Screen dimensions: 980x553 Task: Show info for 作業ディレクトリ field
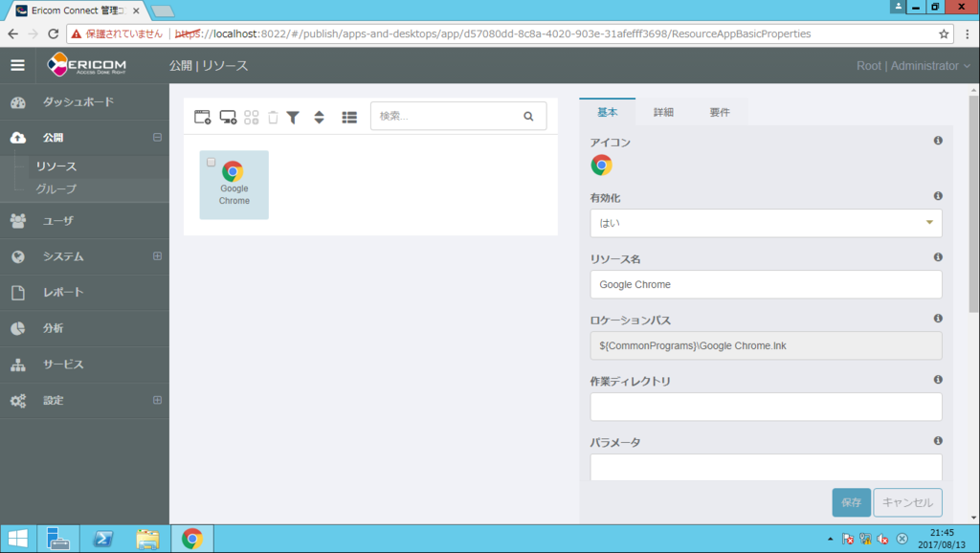[x=938, y=380]
